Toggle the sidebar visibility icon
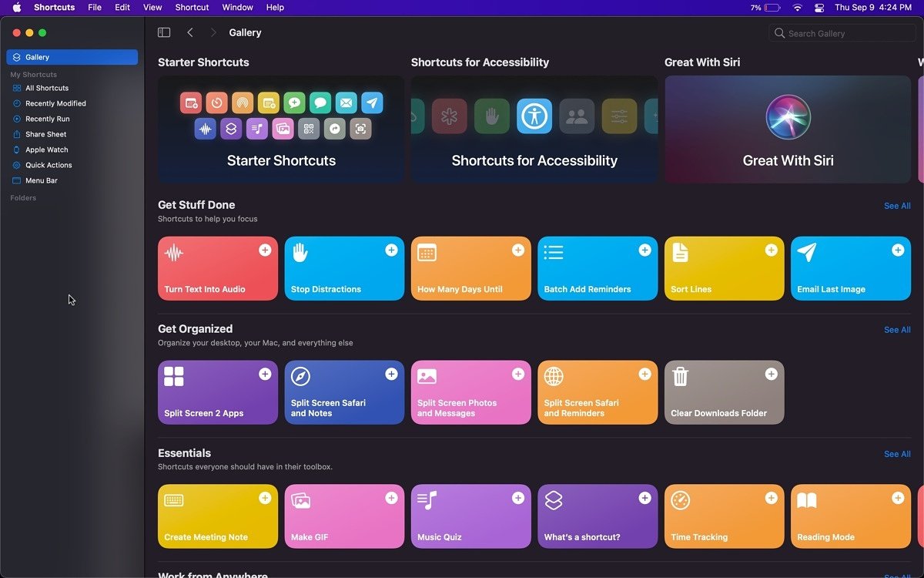The width and height of the screenshot is (924, 578). coord(164,32)
